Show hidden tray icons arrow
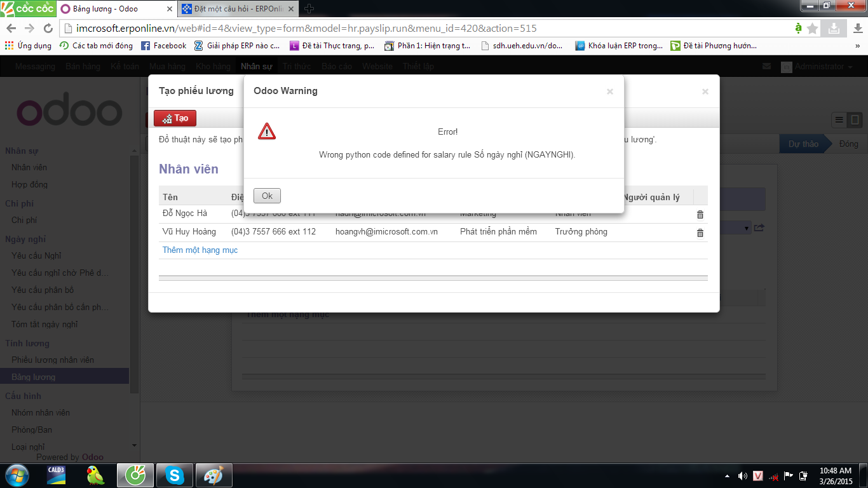This screenshot has height=488, width=868. tap(727, 476)
